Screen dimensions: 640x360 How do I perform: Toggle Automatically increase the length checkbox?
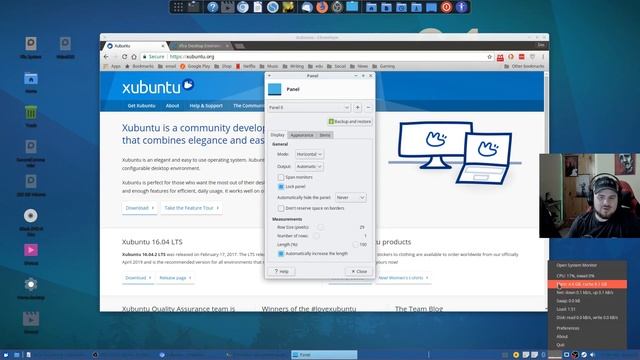point(281,253)
